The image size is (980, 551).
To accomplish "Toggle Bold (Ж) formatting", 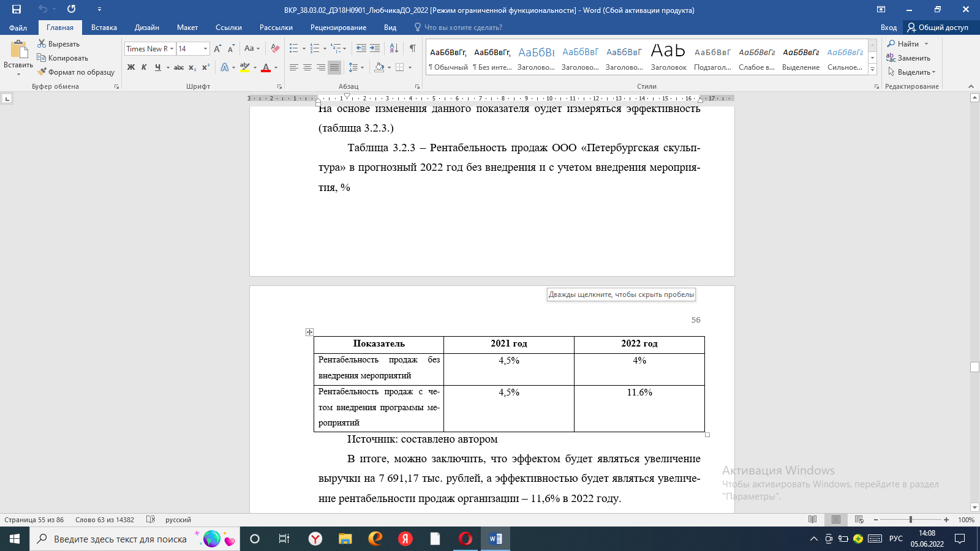I will click(131, 67).
